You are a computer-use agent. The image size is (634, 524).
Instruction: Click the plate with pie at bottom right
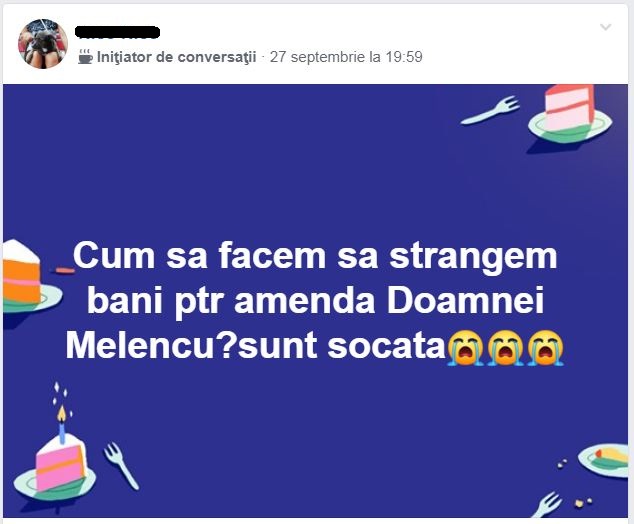(x=610, y=459)
